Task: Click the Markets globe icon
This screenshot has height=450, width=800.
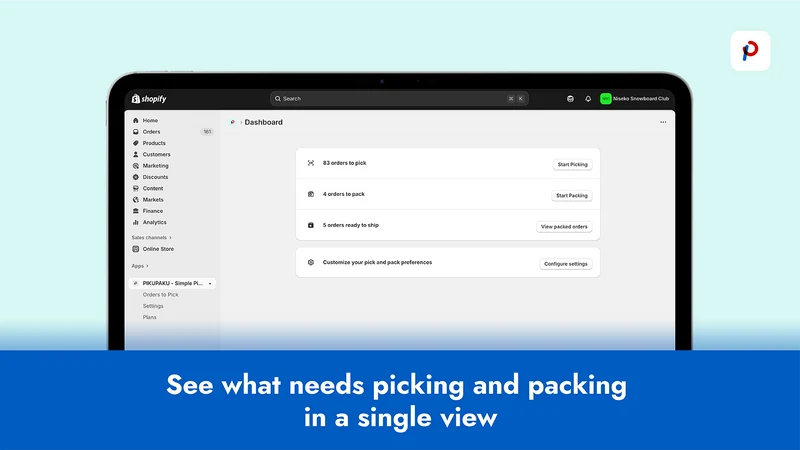Action: 136,199
